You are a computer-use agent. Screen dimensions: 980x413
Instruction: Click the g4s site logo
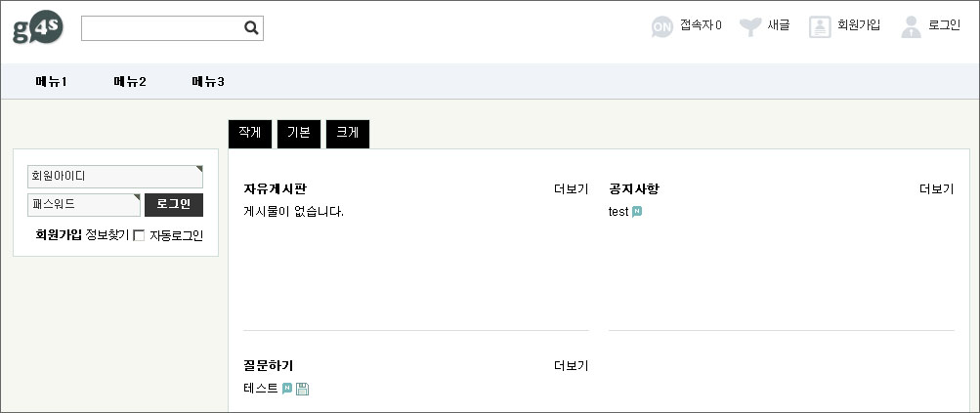coord(38,27)
